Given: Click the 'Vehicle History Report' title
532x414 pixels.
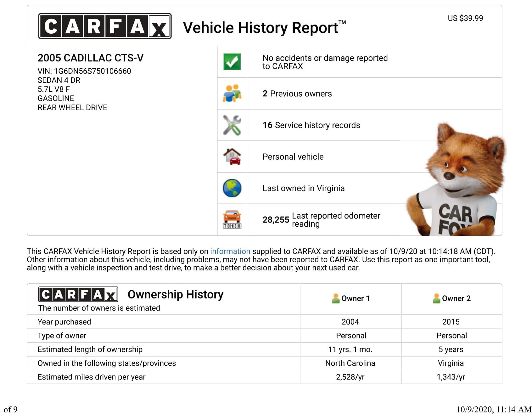Looking at the screenshot, I should [264, 27].
